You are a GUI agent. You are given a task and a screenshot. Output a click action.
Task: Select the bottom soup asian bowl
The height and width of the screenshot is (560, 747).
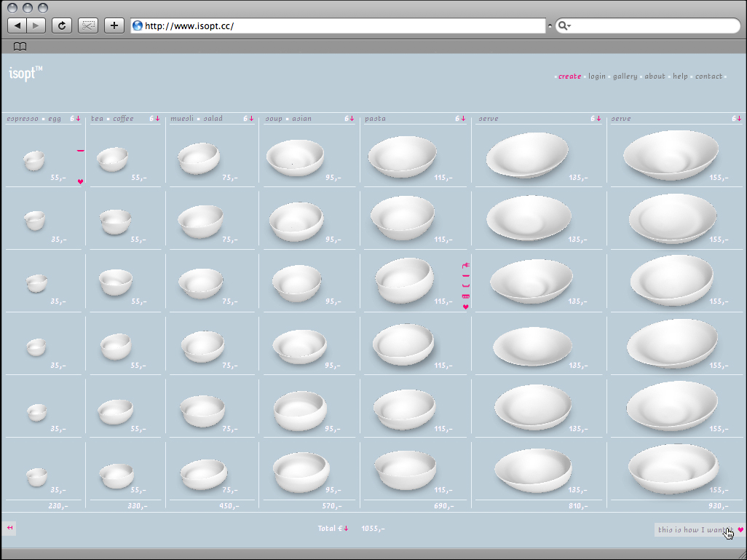tap(301, 472)
